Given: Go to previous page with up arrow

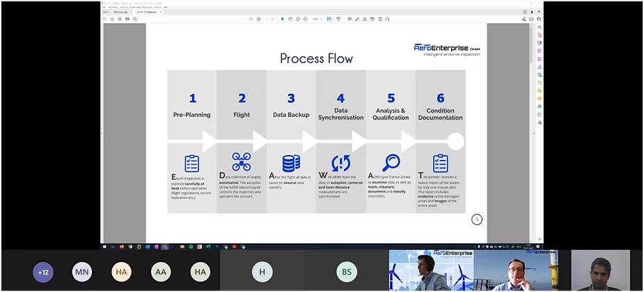Looking at the screenshot, I should click(249, 19).
